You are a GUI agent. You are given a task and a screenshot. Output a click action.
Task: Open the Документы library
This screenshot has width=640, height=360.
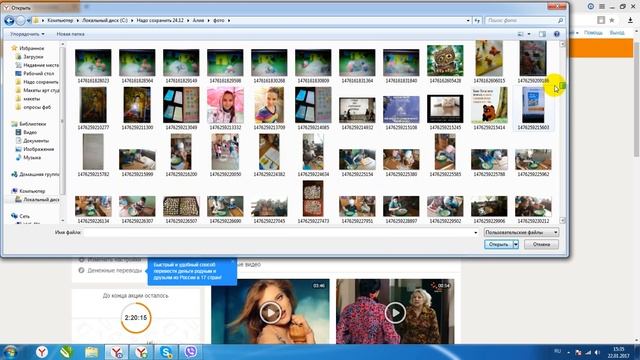click(32, 140)
